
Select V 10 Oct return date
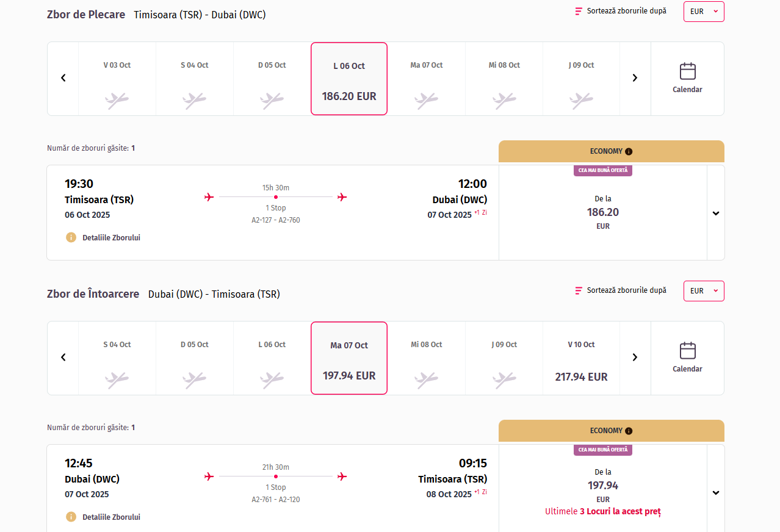click(581, 358)
